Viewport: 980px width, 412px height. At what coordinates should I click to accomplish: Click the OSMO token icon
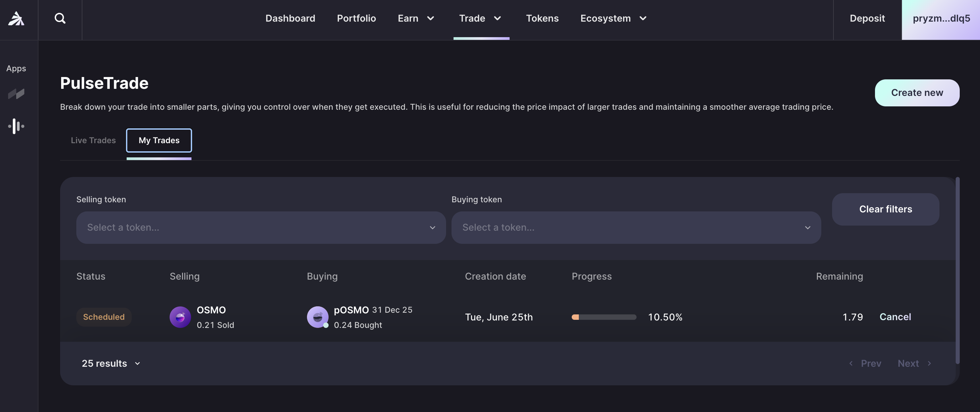coord(180,317)
